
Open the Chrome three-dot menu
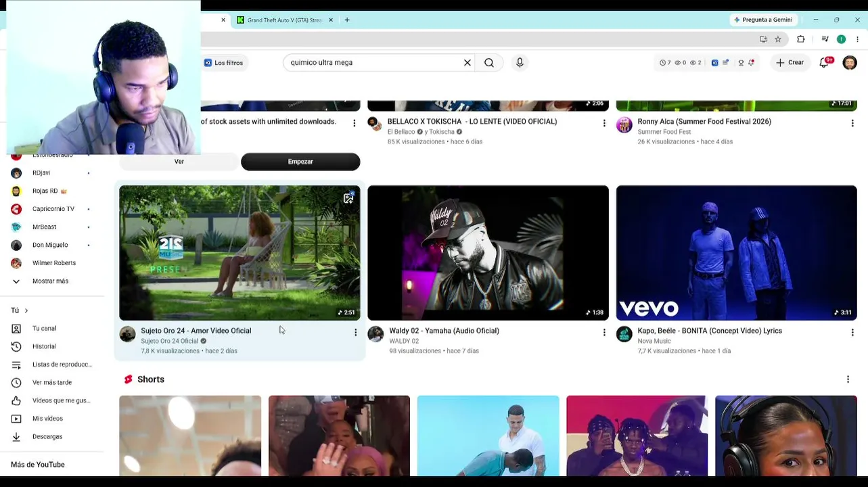858,39
